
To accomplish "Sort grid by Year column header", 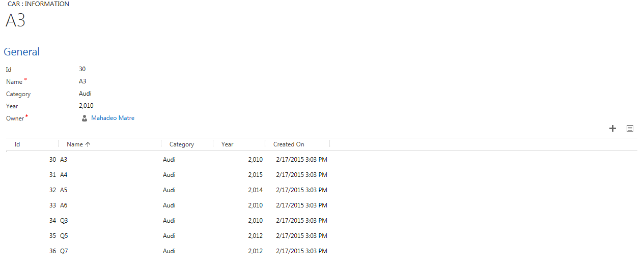I will click(239, 144).
